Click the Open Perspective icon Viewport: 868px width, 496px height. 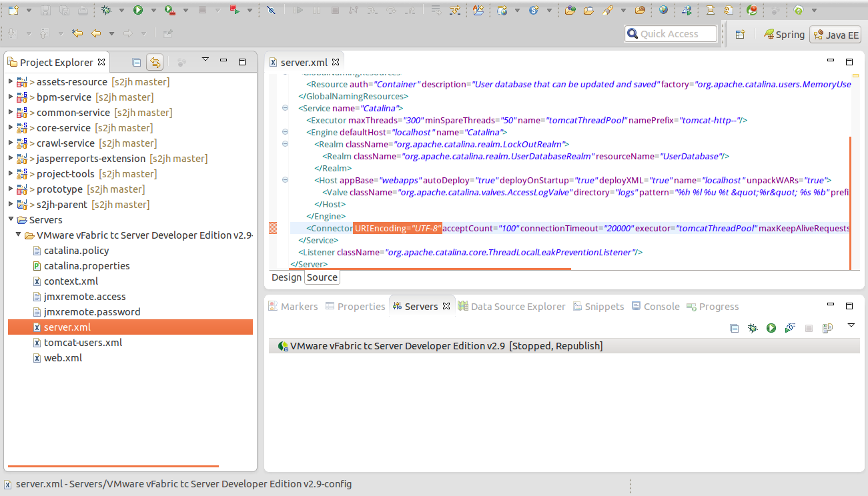[740, 34]
